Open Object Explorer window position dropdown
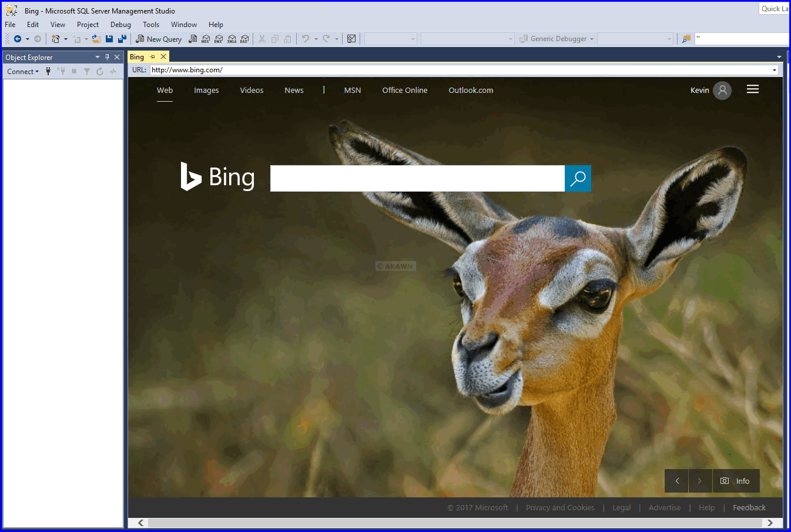 point(98,57)
